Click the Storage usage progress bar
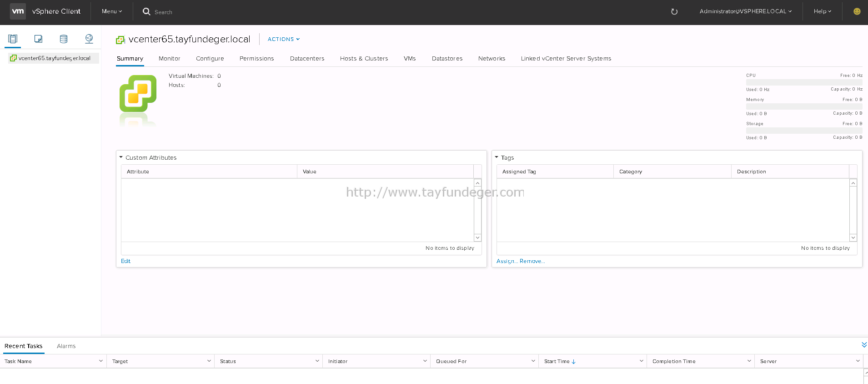Screen dimensions: 868x384 coord(804,131)
